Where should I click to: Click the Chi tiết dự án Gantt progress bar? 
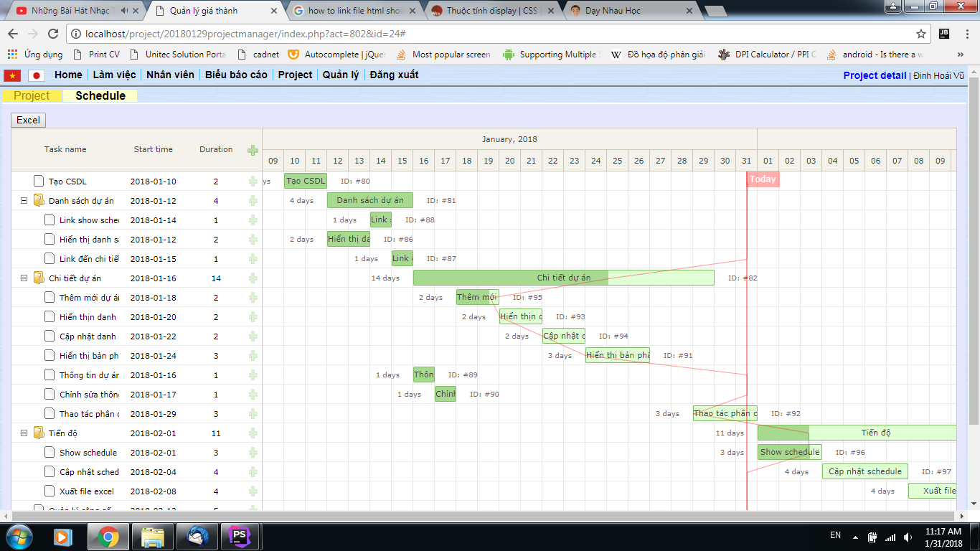tap(563, 278)
